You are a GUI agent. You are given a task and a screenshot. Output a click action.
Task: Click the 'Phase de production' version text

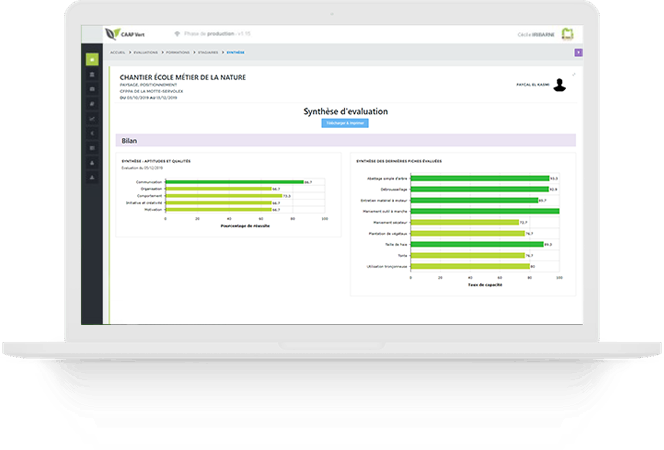click(217, 33)
